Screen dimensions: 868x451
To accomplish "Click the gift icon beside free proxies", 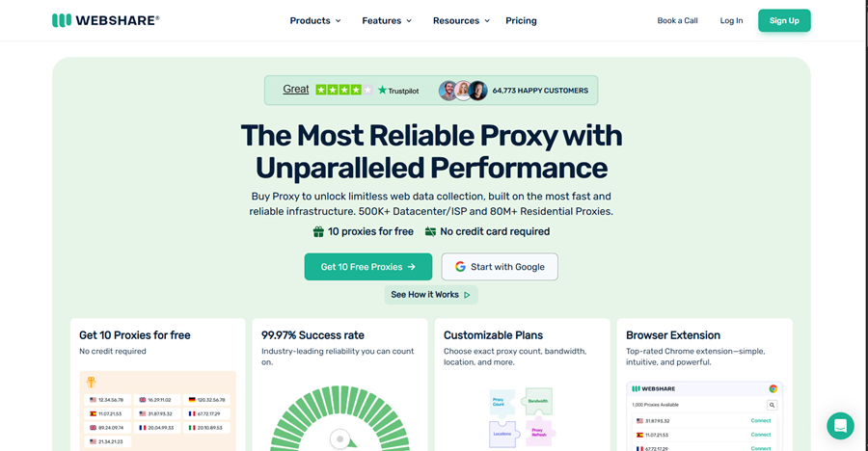I will click(318, 231).
